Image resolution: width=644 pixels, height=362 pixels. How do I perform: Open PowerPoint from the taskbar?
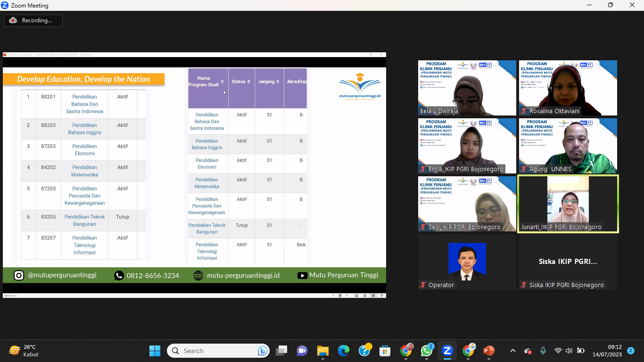[x=488, y=351]
